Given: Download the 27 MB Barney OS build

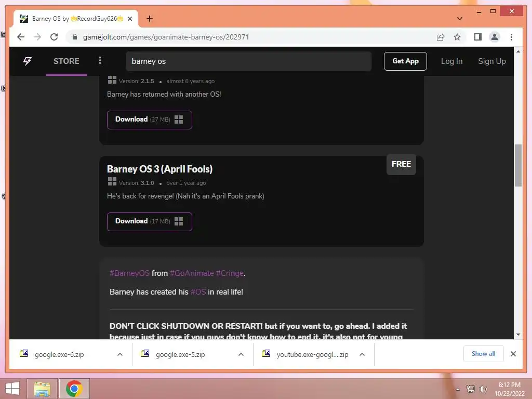Looking at the screenshot, I should [149, 120].
